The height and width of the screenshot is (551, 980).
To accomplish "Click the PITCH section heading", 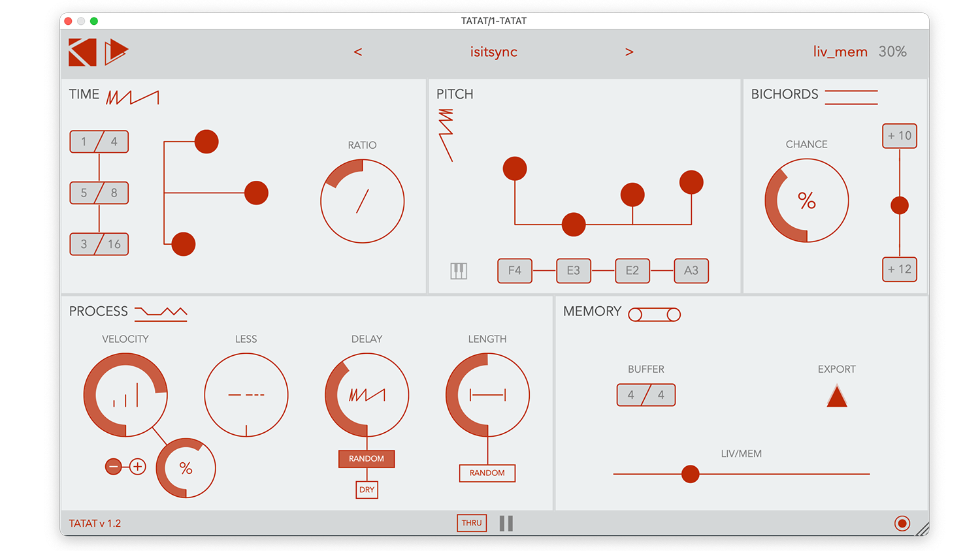I will (x=455, y=94).
